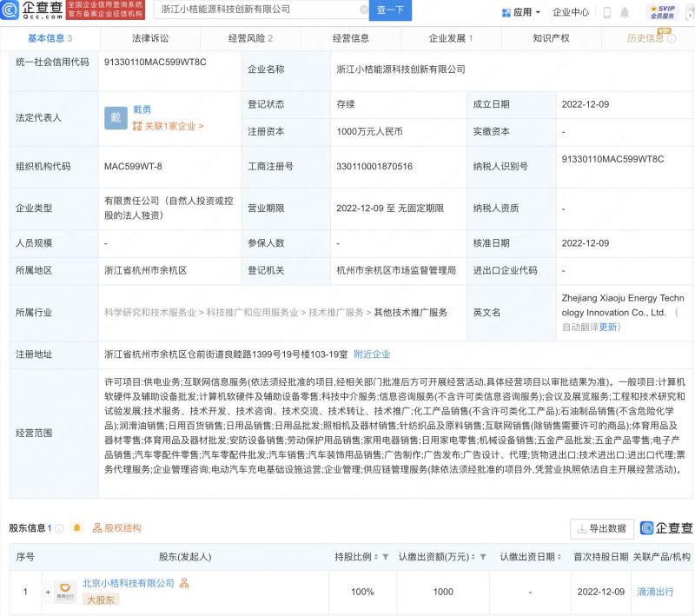The height and width of the screenshot is (616, 695).
Task: Open the 附近企业 link next to address
Action: pos(372,354)
